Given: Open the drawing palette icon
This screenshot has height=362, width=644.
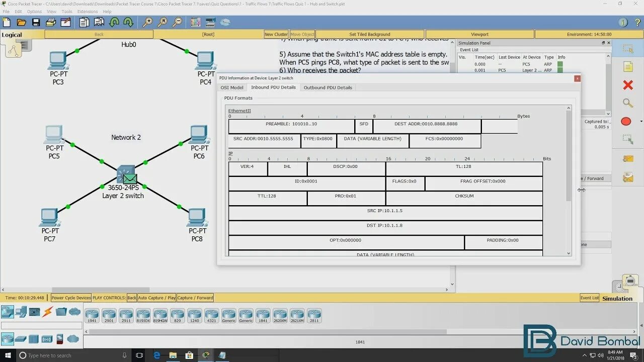Looking at the screenshot, I should (x=196, y=22).
